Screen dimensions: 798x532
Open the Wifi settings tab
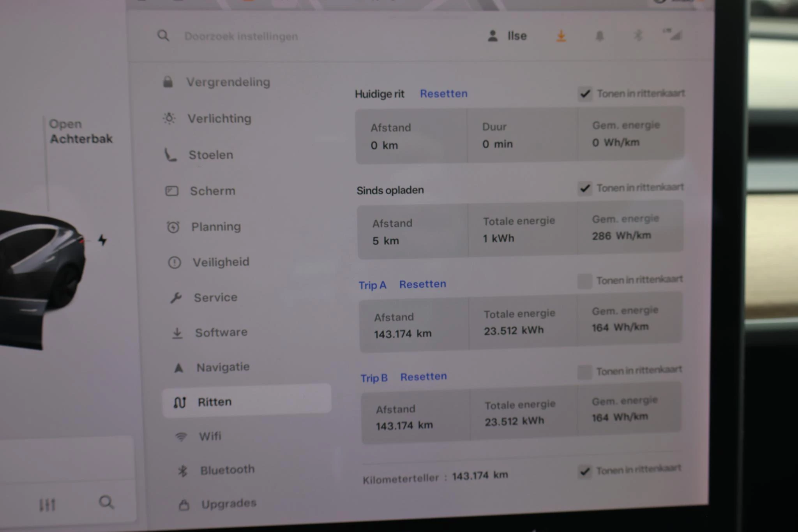[x=210, y=436]
